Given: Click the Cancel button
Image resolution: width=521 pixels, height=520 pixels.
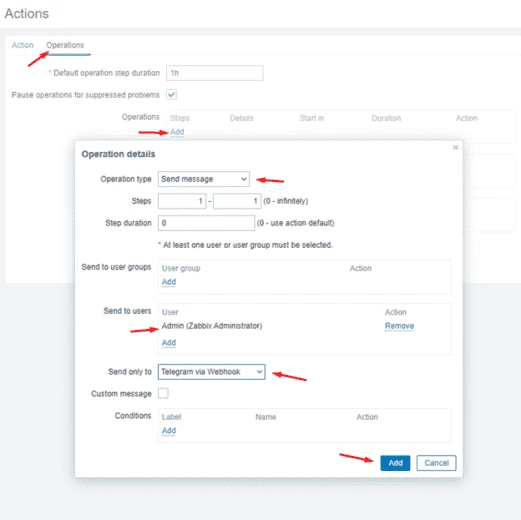Looking at the screenshot, I should coord(436,463).
